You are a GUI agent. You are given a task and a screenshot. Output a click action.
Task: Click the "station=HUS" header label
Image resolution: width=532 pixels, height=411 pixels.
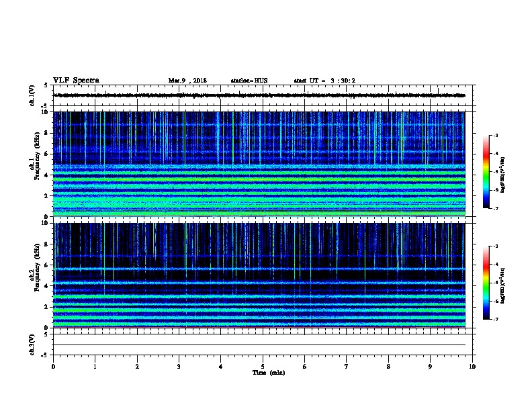(249, 81)
